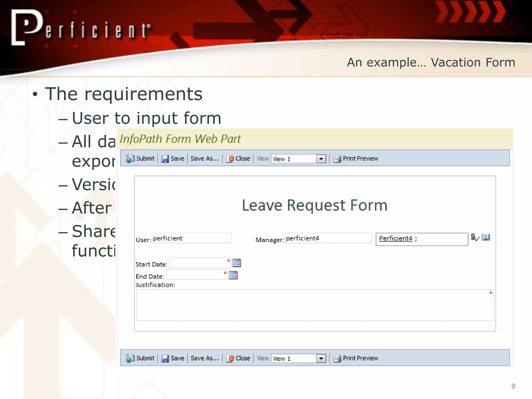Viewport: 532px width, 399px height.
Task: Click the underlined Perficient4 name link
Action: coord(395,238)
